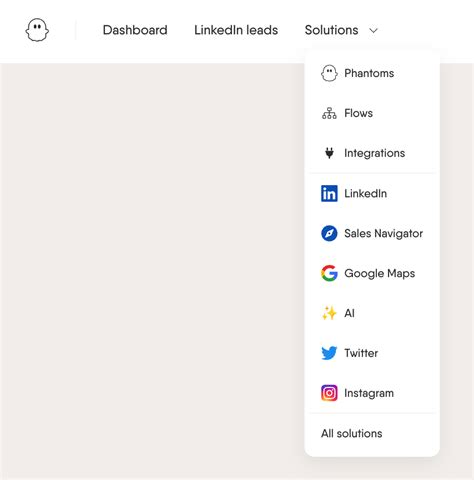
Task: Open the LinkedIn leads tab
Action: pyautogui.click(x=236, y=30)
